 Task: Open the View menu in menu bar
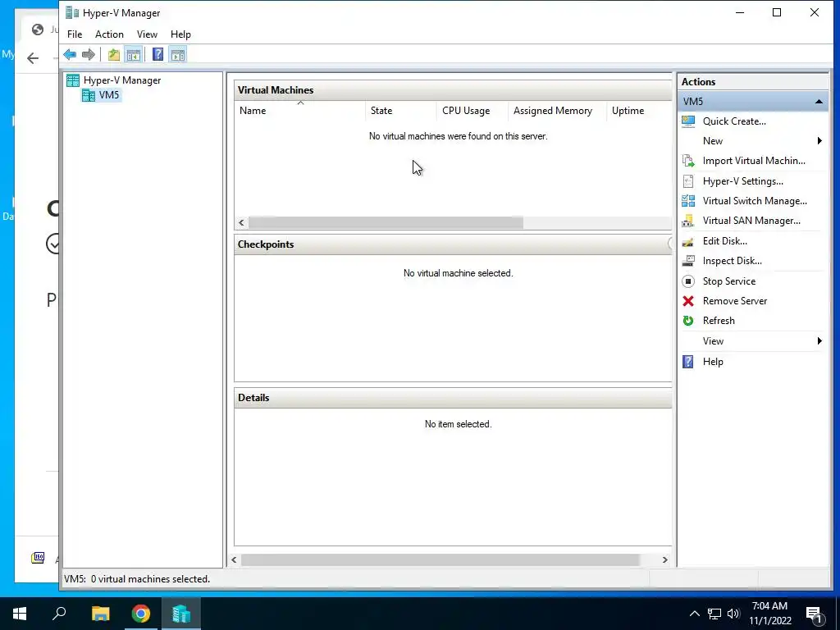147,34
